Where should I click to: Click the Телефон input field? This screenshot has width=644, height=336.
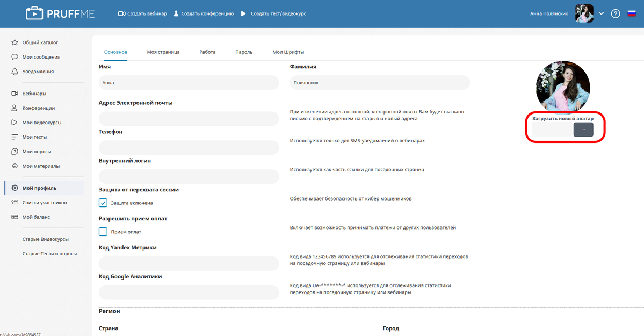pyautogui.click(x=189, y=148)
